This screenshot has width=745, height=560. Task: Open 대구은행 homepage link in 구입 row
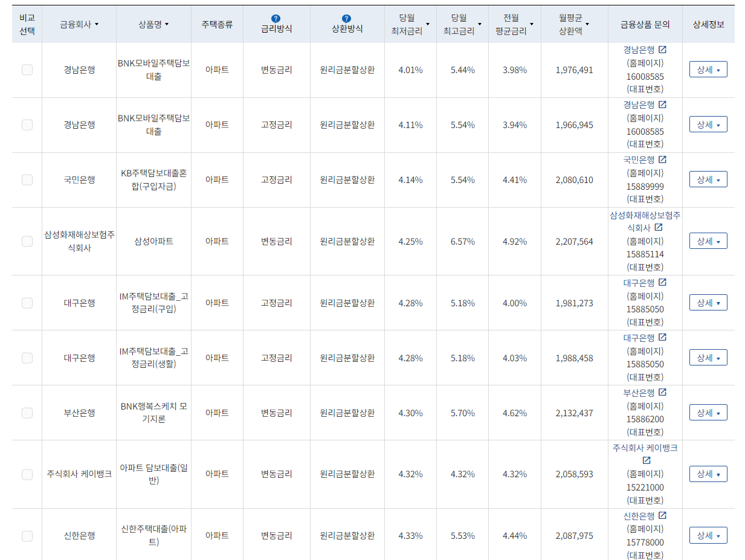pyautogui.click(x=639, y=282)
